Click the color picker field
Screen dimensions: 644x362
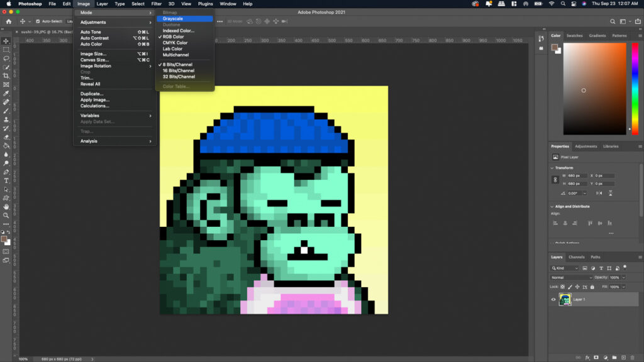point(595,89)
